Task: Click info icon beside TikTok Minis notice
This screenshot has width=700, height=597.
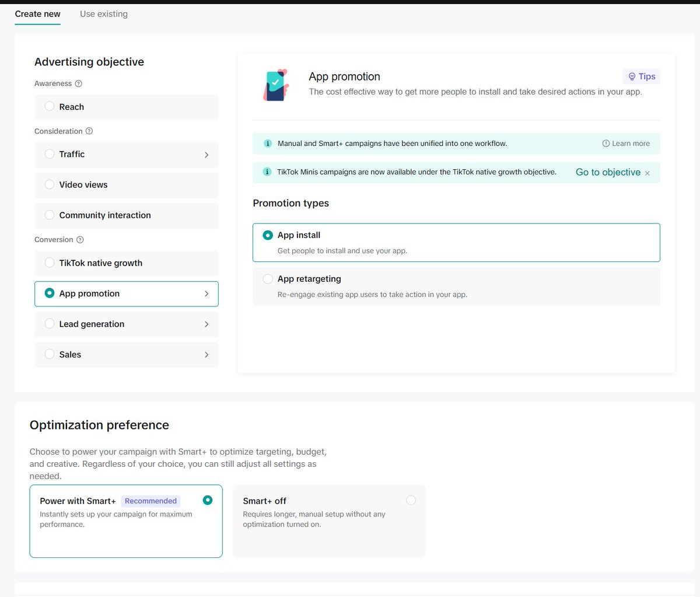Action: (267, 172)
